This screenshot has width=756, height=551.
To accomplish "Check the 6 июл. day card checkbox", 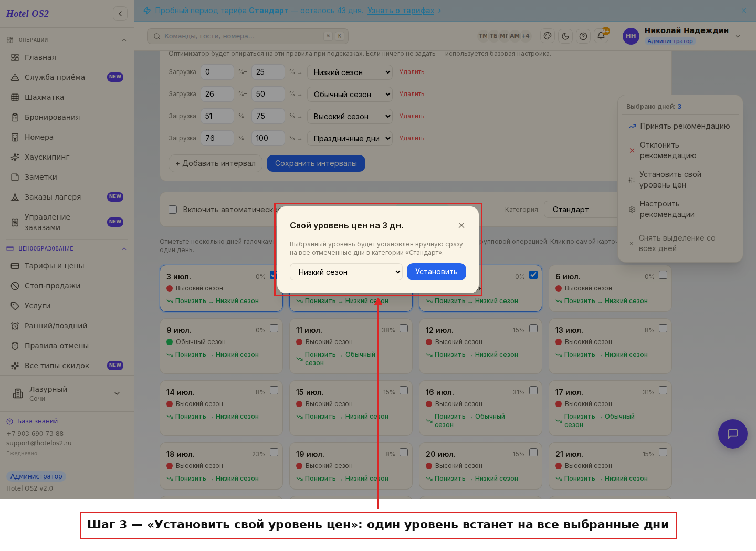I will [663, 275].
